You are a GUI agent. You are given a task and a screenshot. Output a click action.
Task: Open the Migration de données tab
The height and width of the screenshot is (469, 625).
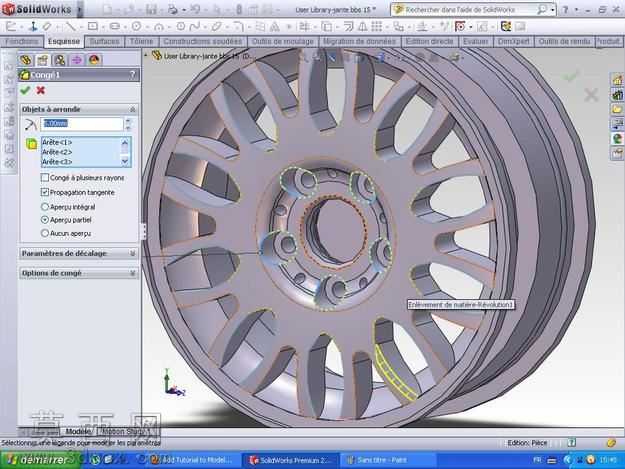pos(360,41)
